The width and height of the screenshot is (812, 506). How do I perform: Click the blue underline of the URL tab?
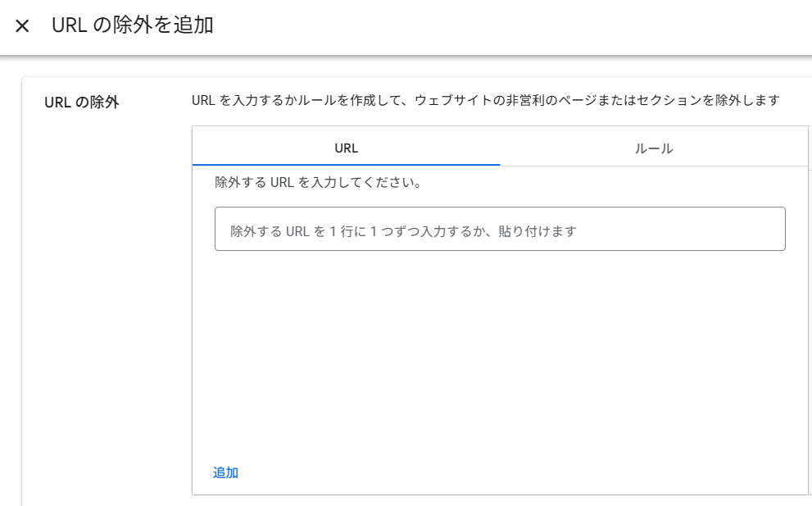click(346, 164)
